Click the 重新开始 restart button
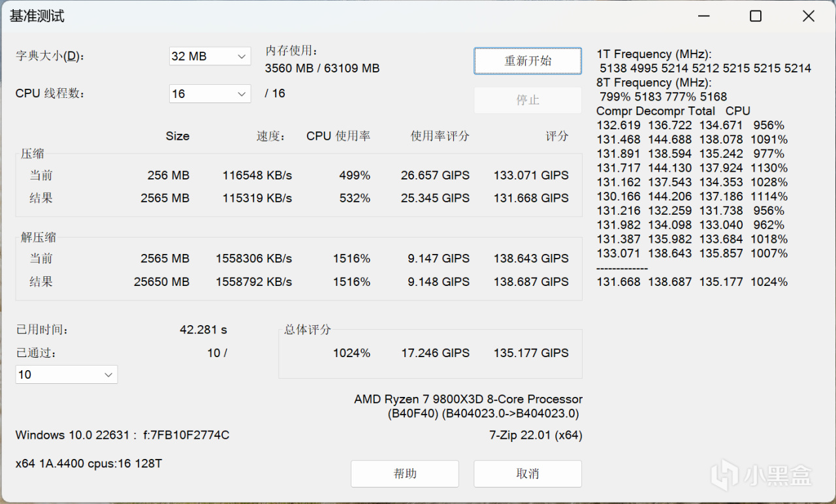Image resolution: width=836 pixels, height=504 pixels. (528, 61)
